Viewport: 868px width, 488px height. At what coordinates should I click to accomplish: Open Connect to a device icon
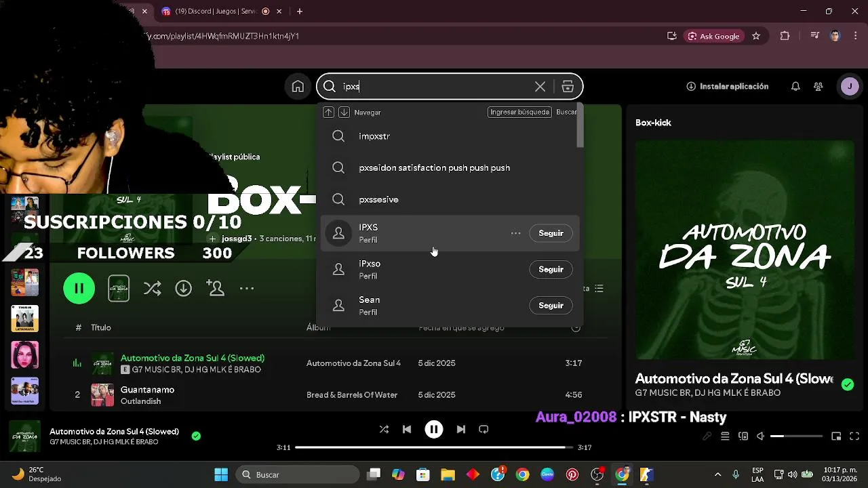click(x=743, y=436)
